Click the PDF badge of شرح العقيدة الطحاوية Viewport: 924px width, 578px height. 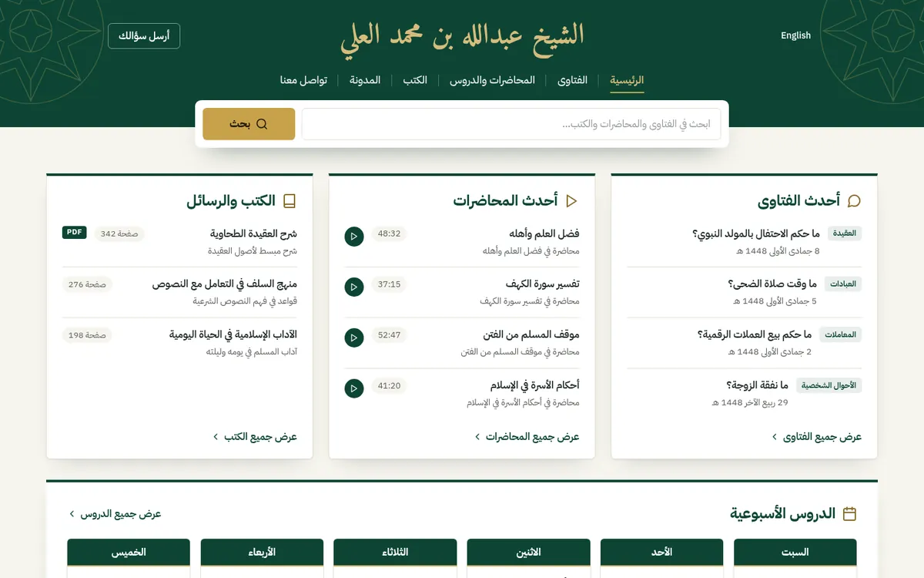point(75,233)
